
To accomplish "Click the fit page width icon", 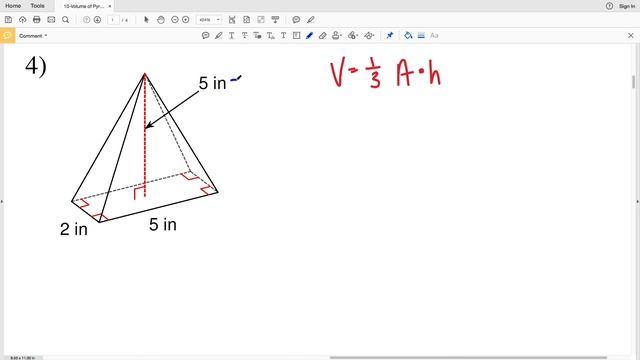I will 232,20.
